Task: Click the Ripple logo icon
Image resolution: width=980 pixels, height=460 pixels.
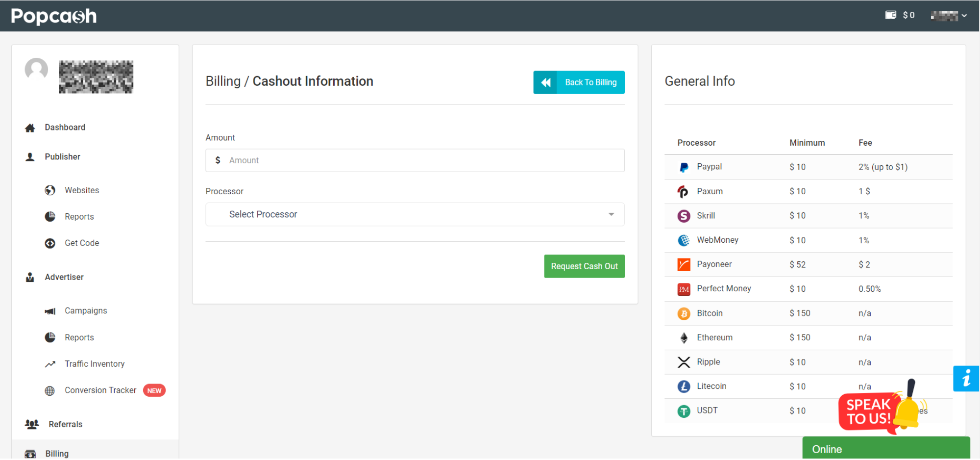Action: click(684, 362)
